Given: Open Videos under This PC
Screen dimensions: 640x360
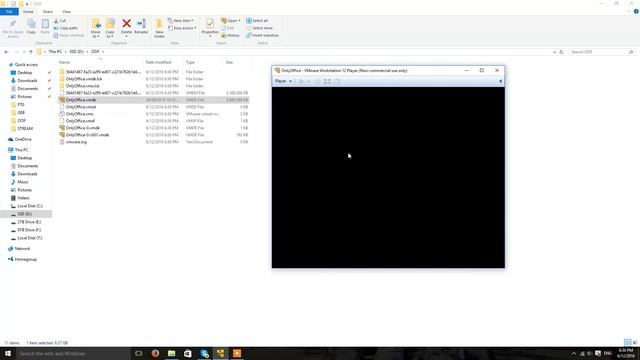Looking at the screenshot, I should [23, 198].
